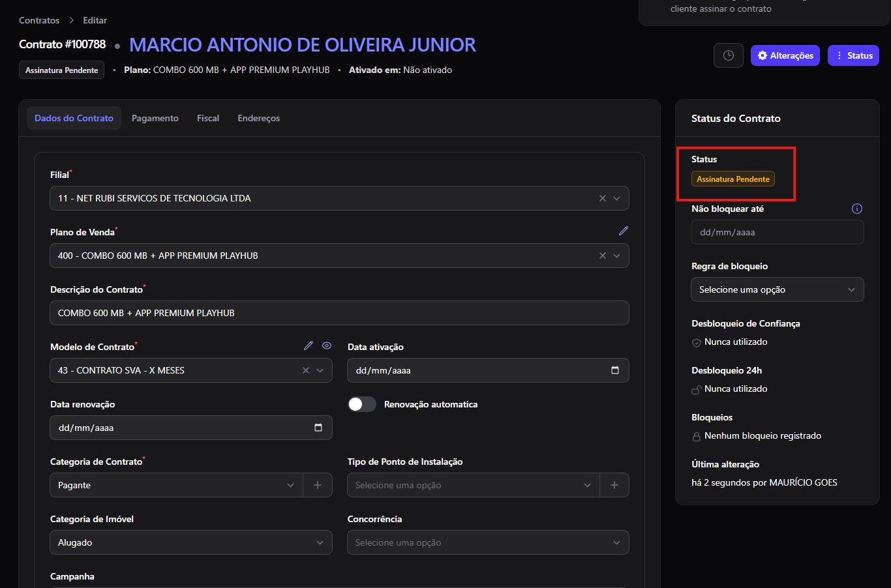This screenshot has width=891, height=588.
Task: Expand the Concorrência dropdown
Action: coord(489,542)
